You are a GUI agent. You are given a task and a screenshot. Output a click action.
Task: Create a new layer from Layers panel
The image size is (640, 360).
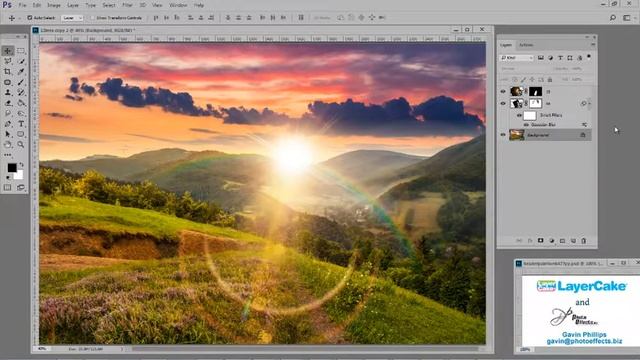click(573, 241)
